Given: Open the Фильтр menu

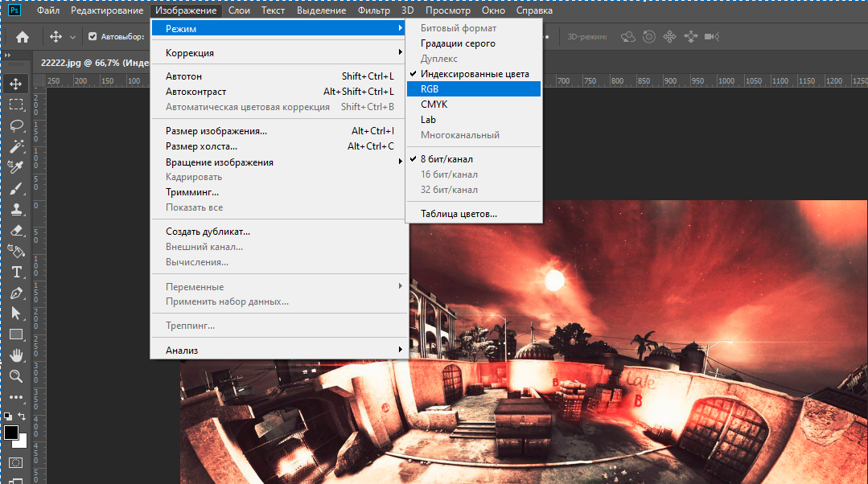Looking at the screenshot, I should tap(373, 10).
